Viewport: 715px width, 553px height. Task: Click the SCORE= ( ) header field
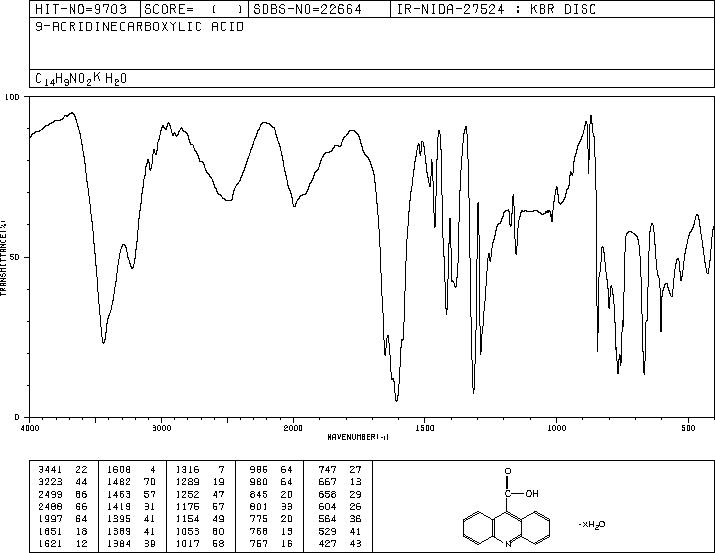(193, 9)
